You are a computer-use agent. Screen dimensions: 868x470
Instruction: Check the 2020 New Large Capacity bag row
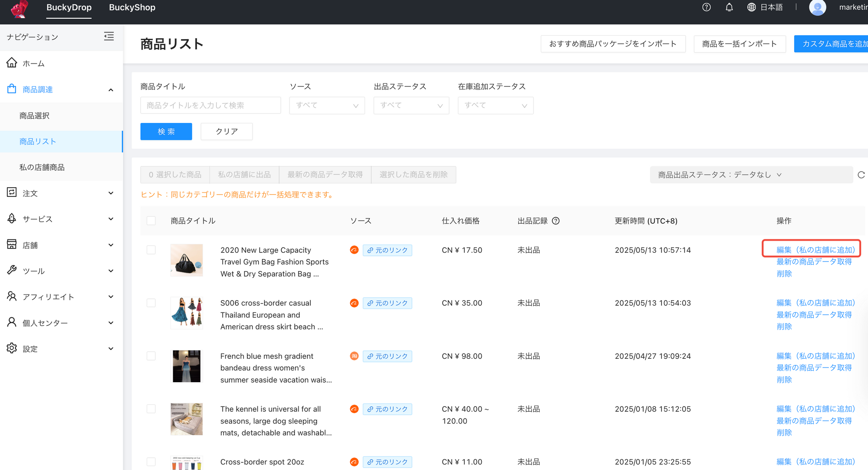(151, 250)
